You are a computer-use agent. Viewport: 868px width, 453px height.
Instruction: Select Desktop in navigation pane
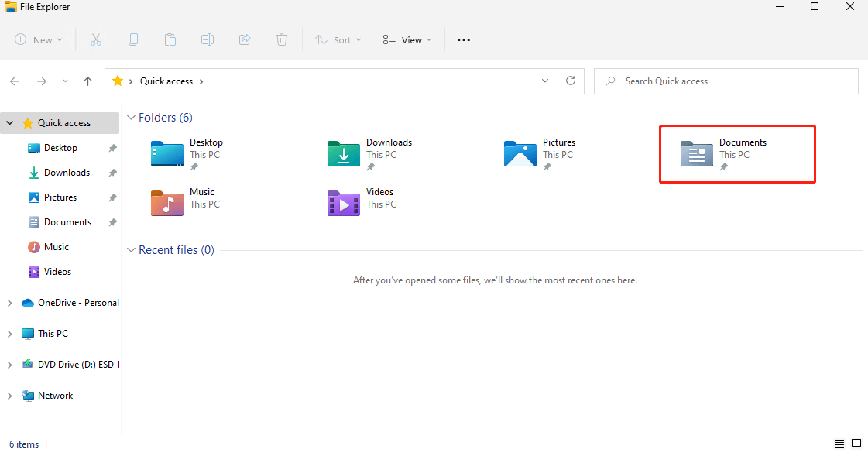(x=60, y=148)
